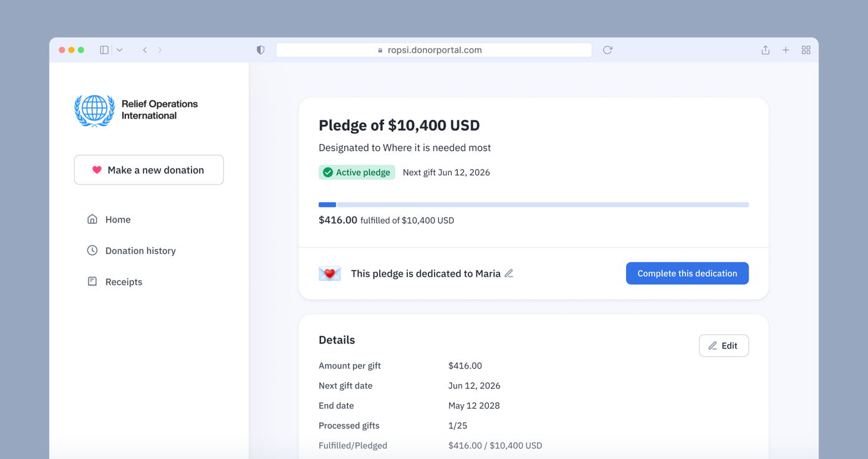The width and height of the screenshot is (868, 459).
Task: Click the lock icon in the address bar
Action: (380, 50)
